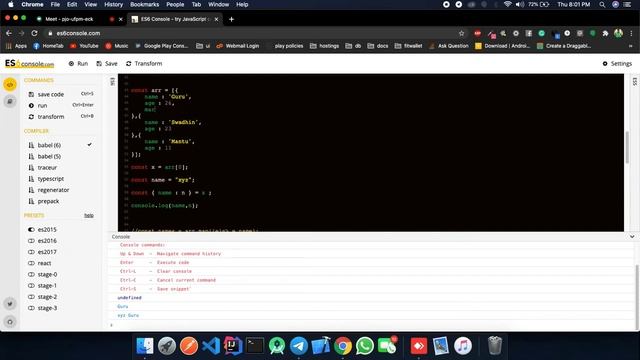The image size is (640, 360).
Task: Open Visual Studio Code from the dock
Action: pyautogui.click(x=211, y=346)
